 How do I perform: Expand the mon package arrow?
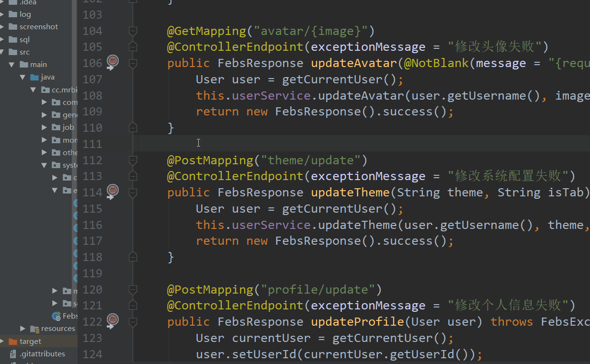point(44,140)
